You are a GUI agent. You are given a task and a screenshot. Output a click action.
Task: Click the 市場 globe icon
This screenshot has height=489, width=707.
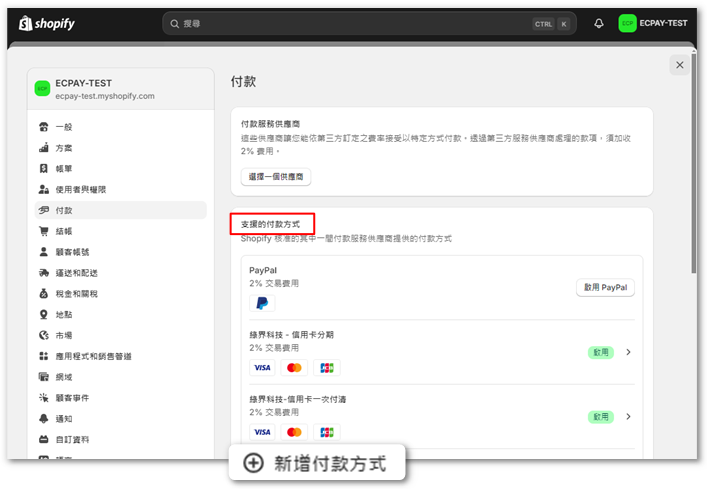(x=44, y=336)
